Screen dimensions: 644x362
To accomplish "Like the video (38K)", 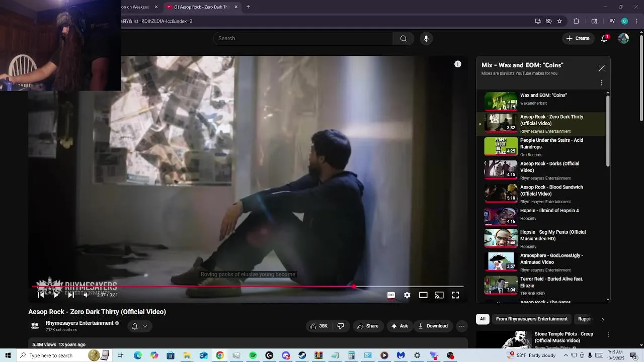I will (x=318, y=326).
